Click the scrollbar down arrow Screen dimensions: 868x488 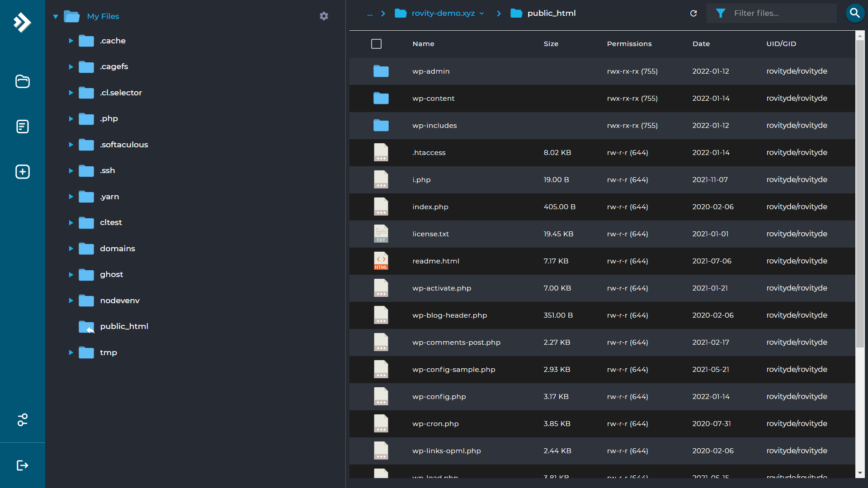860,473
